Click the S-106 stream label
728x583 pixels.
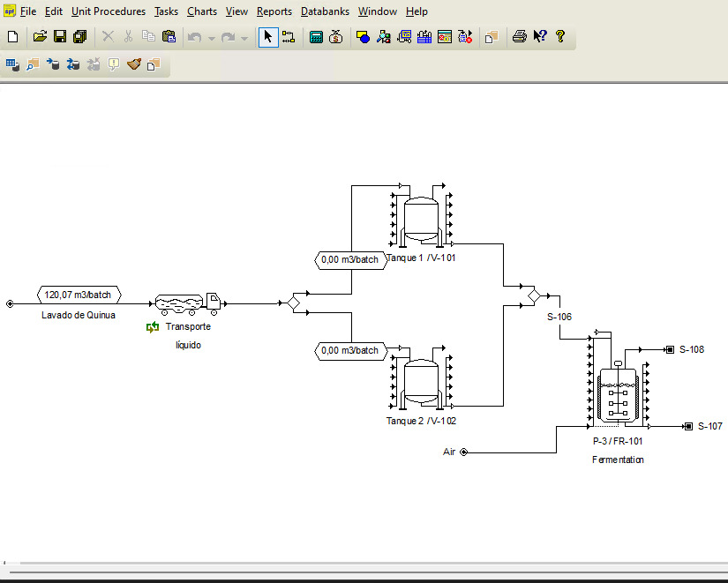(x=559, y=317)
